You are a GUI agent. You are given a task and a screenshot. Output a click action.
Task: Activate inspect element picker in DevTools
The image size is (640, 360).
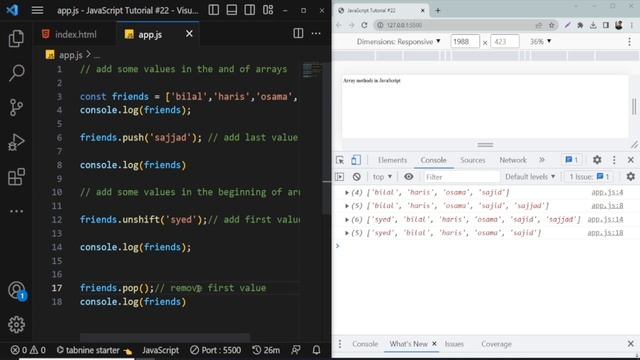(340, 160)
